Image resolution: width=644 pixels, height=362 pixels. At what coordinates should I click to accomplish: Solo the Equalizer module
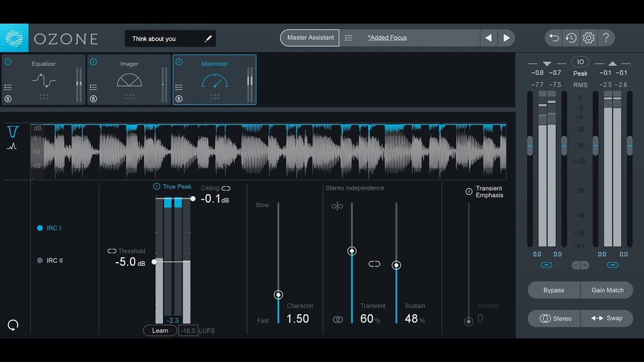click(x=8, y=99)
